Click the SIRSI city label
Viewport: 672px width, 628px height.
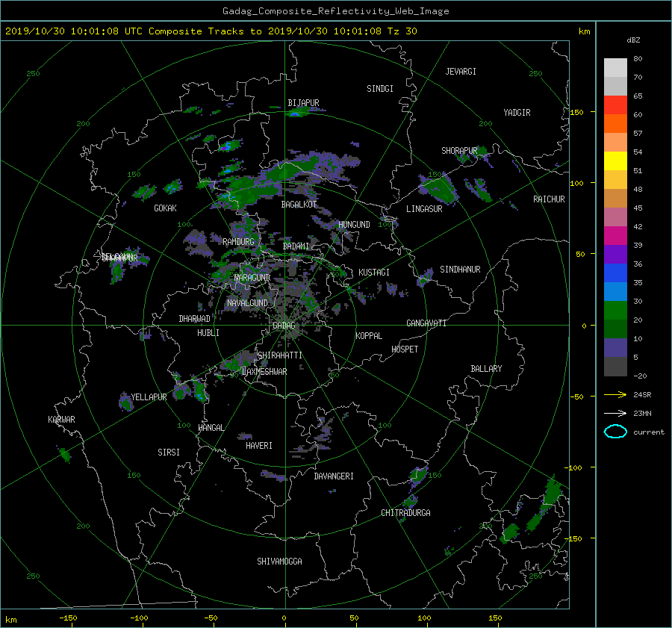(169, 453)
